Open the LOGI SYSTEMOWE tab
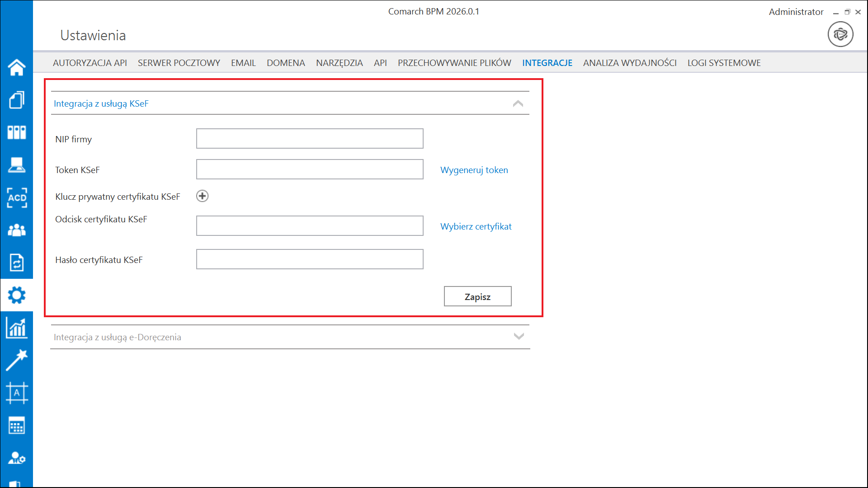The height and width of the screenshot is (488, 868). coord(724,63)
